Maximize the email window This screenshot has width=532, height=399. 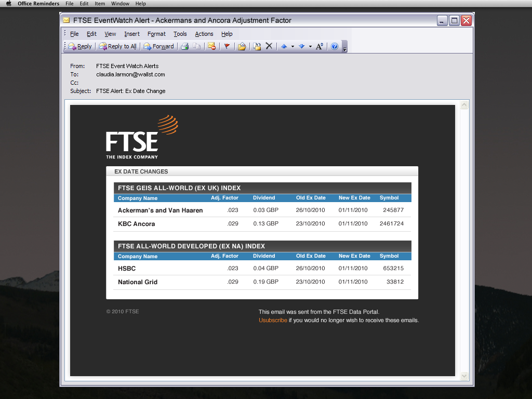click(x=454, y=21)
